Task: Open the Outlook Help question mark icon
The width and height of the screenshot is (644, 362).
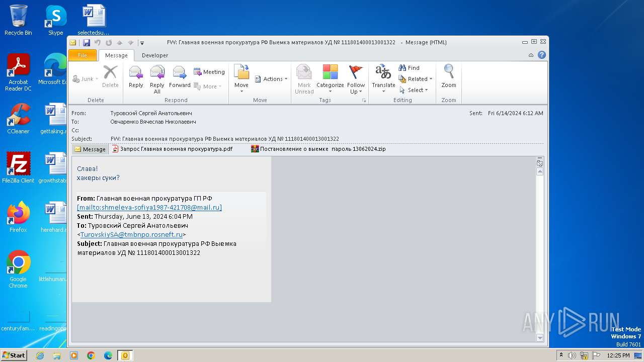Action: 542,55
